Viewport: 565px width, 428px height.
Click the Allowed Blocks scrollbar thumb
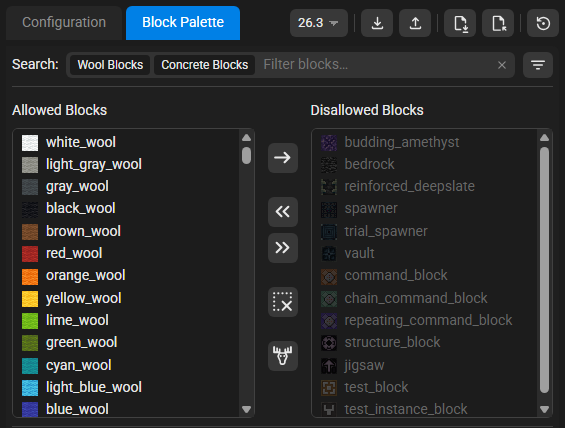pyautogui.click(x=246, y=155)
